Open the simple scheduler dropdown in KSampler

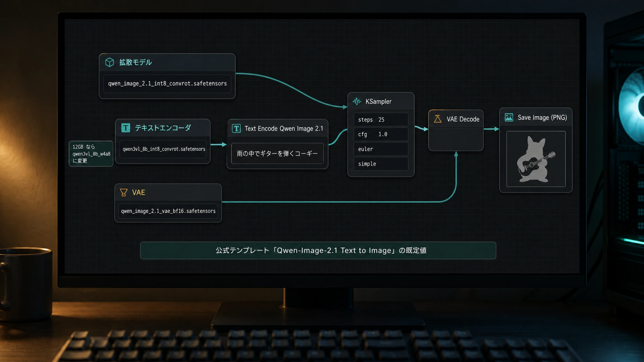click(381, 164)
